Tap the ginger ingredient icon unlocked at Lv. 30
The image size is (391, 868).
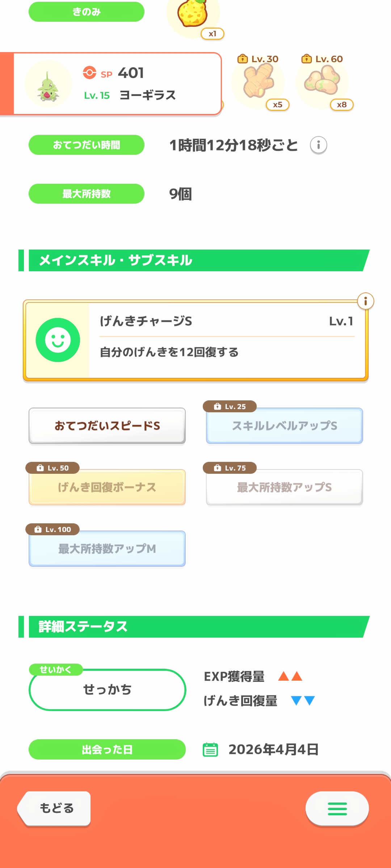(258, 82)
